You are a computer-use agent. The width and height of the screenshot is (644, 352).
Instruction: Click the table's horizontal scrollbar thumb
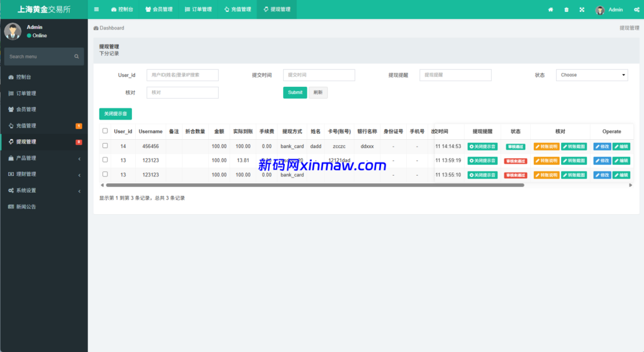pos(315,185)
